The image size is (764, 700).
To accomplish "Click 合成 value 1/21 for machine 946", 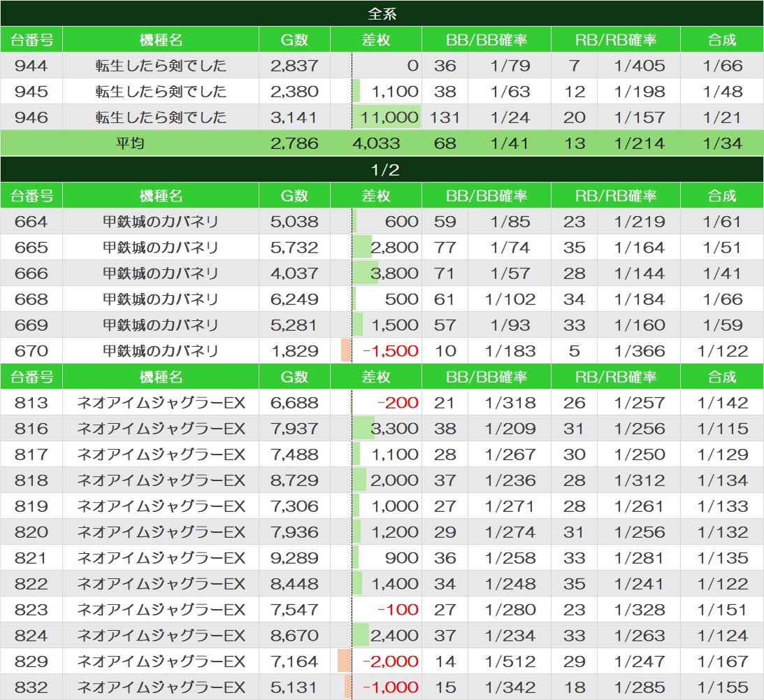I will pos(722,117).
